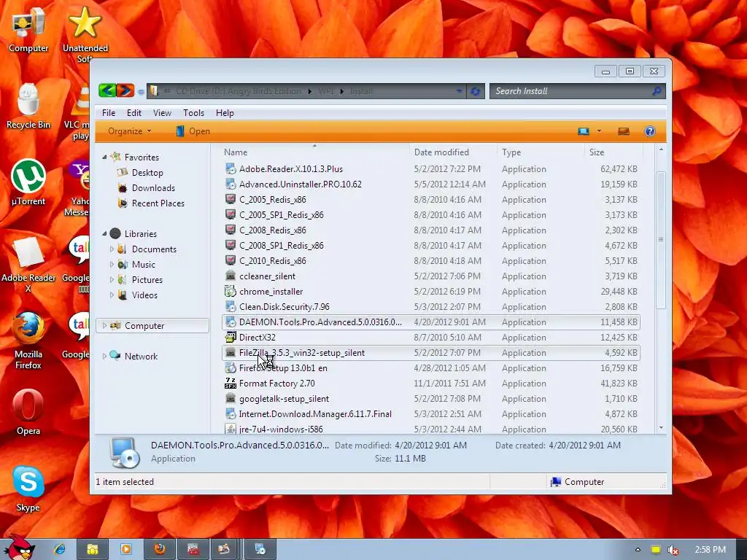Open Internet Explorer from the taskbar

click(60, 550)
